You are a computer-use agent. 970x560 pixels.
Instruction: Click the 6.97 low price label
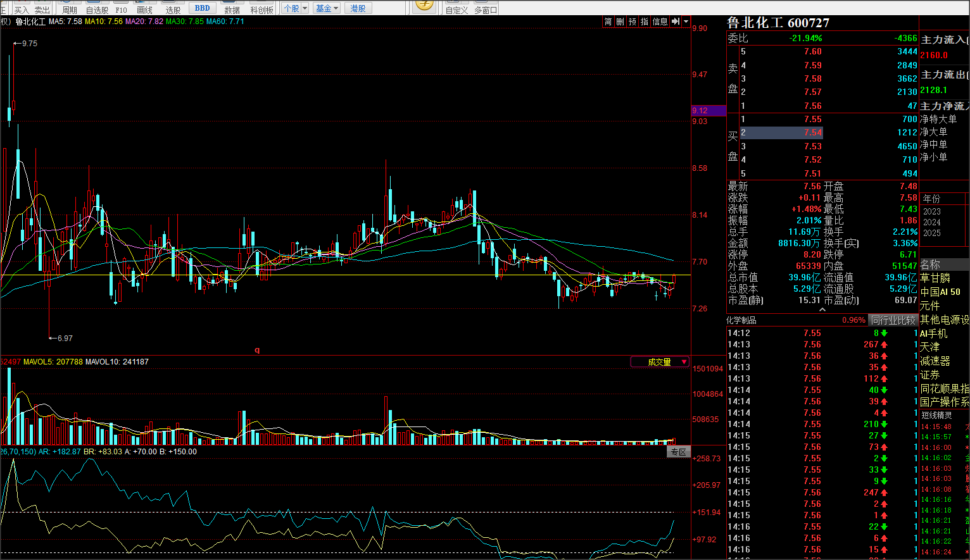pyautogui.click(x=65, y=339)
